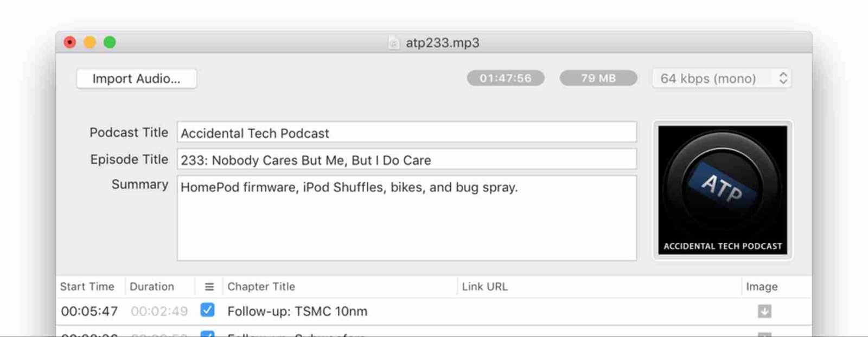Click the download image icon in the second chapter row
868x337 pixels.
(764, 334)
